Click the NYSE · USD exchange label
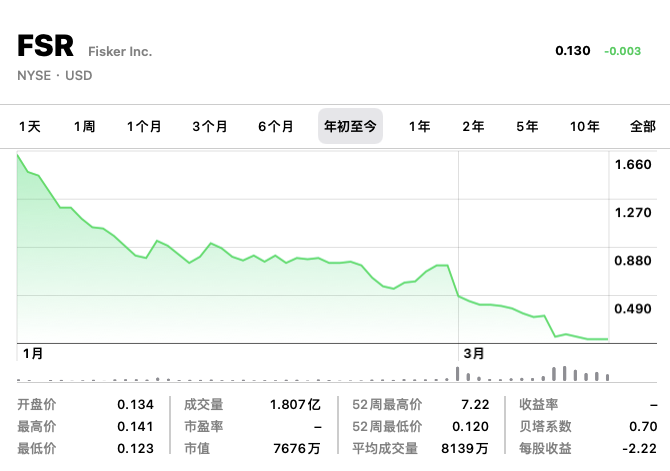670x471 pixels. tap(55, 76)
